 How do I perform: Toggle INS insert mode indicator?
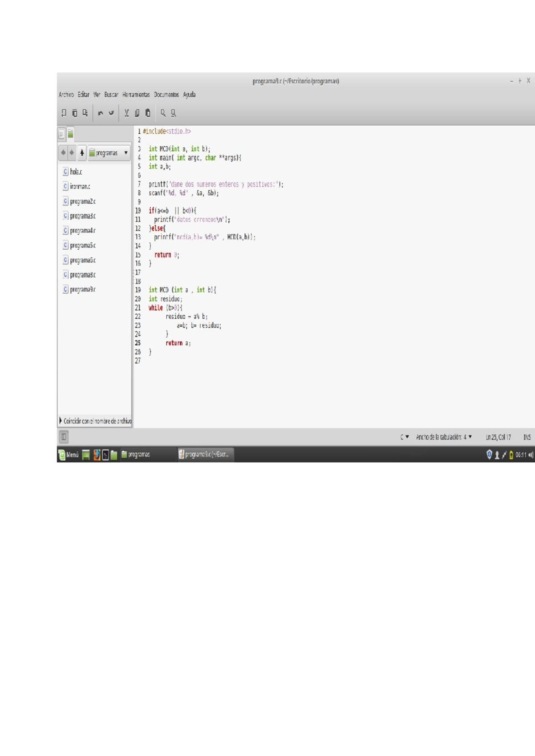click(x=527, y=437)
